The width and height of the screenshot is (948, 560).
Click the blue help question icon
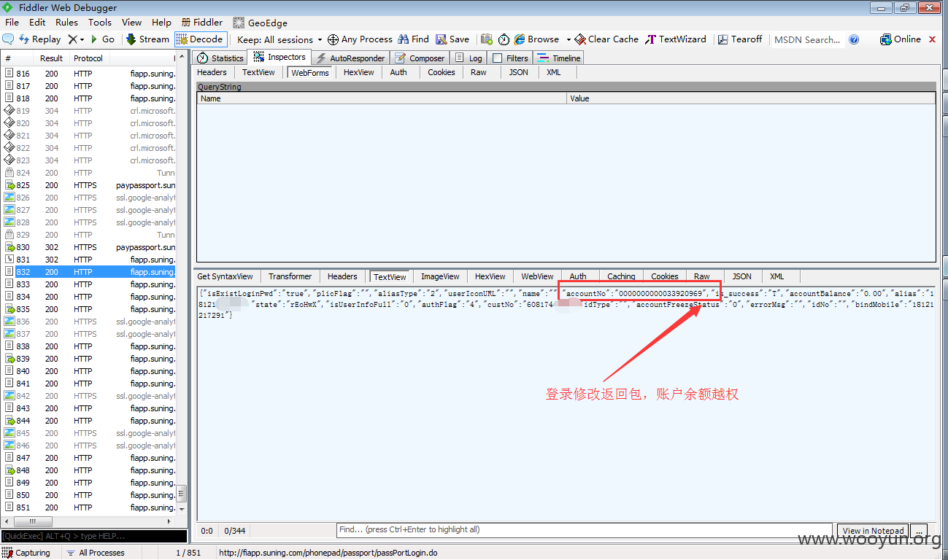click(854, 39)
